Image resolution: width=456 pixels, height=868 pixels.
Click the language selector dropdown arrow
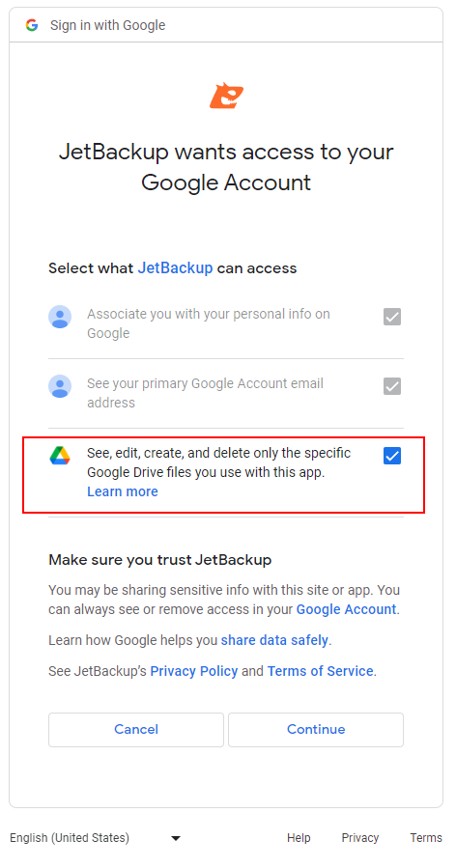(x=176, y=839)
